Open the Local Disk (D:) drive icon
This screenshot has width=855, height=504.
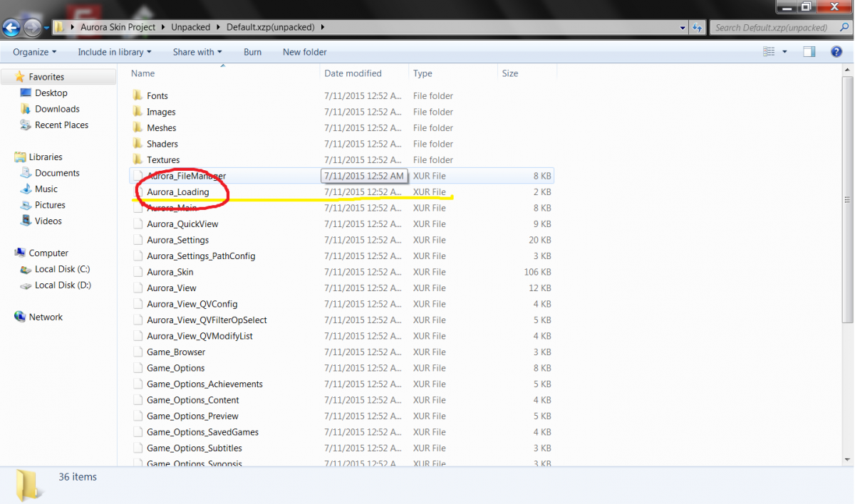26,285
